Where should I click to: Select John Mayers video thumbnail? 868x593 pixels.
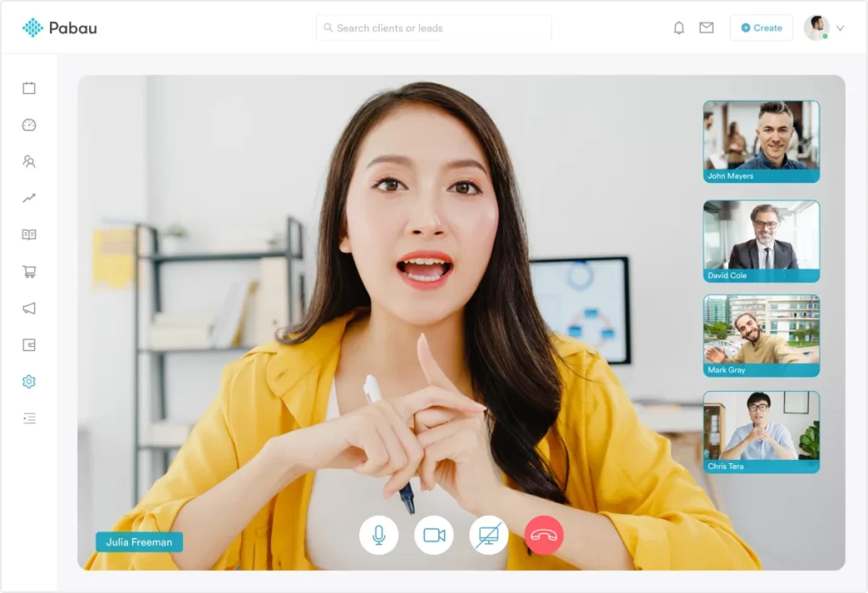[761, 142]
